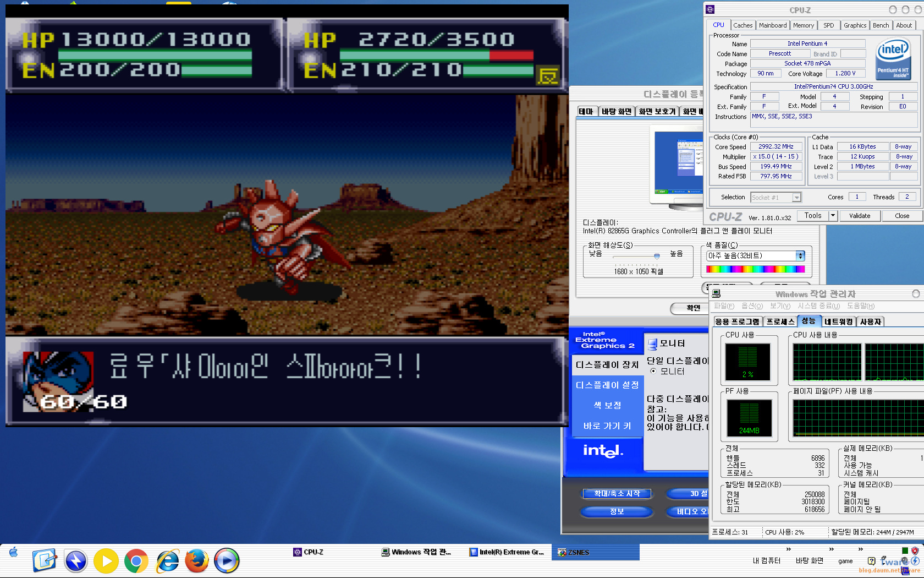Click the Task Manager title bar icon
Image resolution: width=924 pixels, height=578 pixels.
(x=716, y=294)
